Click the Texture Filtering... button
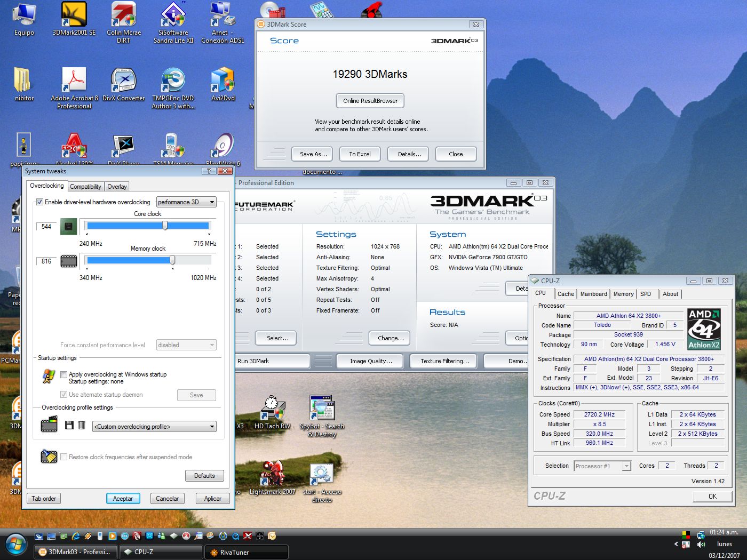Image resolution: width=747 pixels, height=560 pixels. pyautogui.click(x=444, y=361)
